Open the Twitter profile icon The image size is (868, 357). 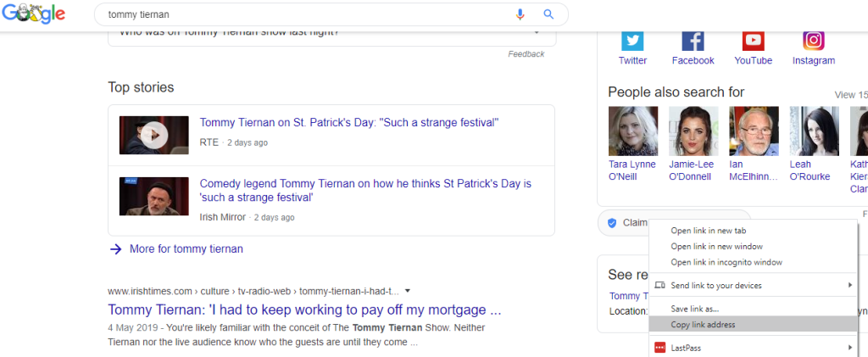click(632, 41)
